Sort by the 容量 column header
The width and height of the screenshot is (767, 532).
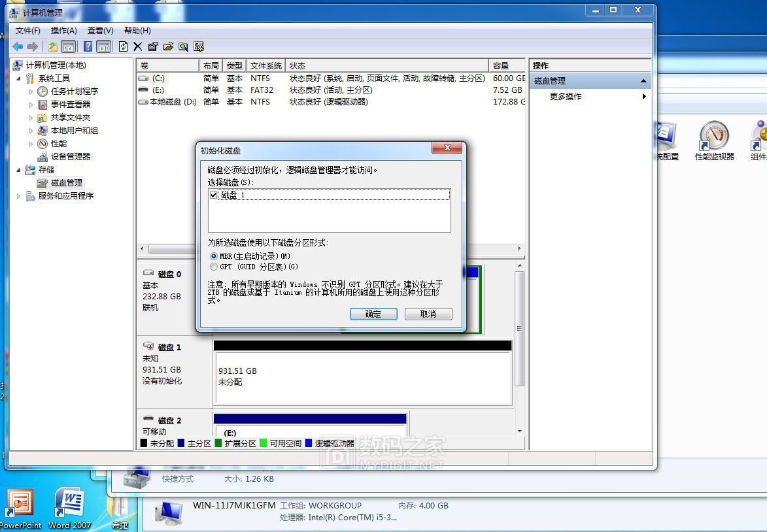507,65
